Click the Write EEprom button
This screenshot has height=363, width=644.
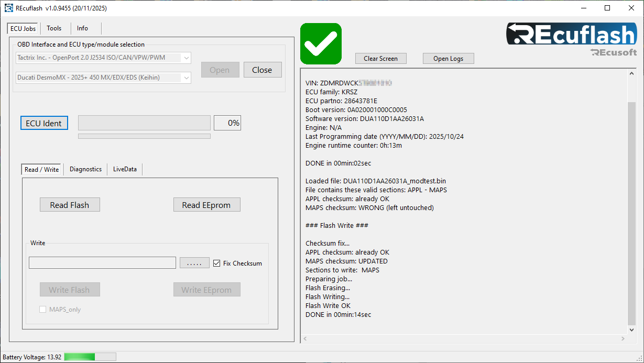pyautogui.click(x=206, y=290)
